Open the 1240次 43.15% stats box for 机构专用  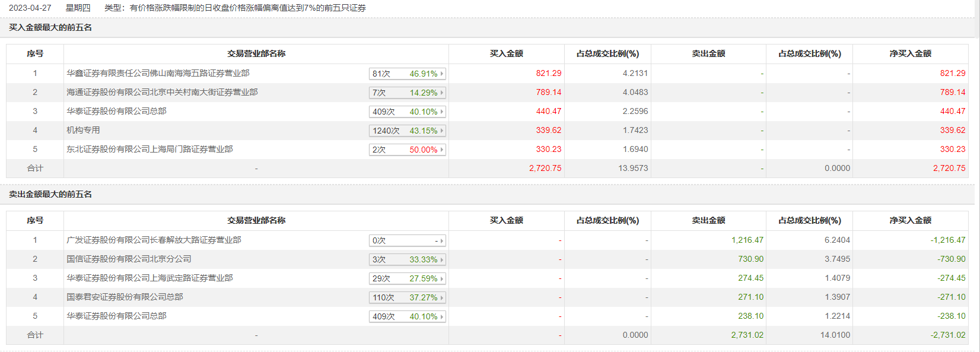point(407,131)
